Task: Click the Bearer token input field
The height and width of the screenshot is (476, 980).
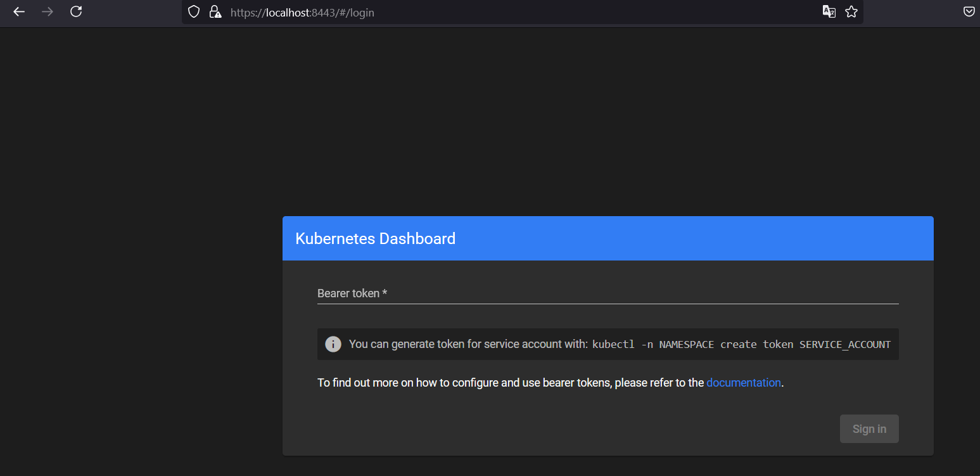Action: click(608, 293)
